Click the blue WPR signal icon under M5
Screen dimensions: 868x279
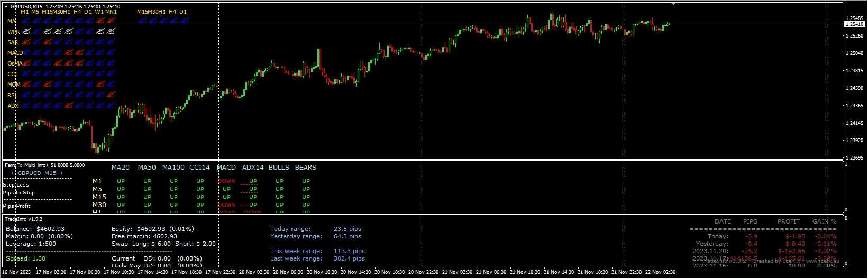point(36,31)
